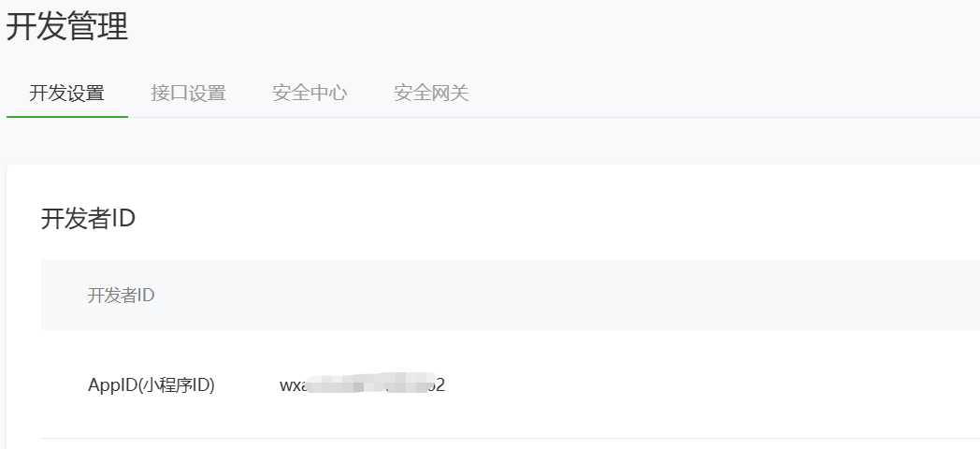Select the 安全网关 tab

pyautogui.click(x=431, y=94)
